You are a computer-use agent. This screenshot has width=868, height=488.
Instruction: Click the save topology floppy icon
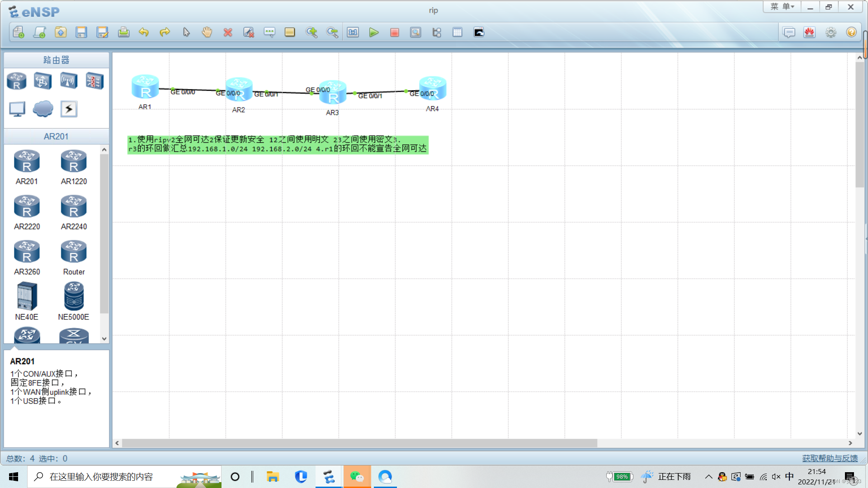(81, 33)
